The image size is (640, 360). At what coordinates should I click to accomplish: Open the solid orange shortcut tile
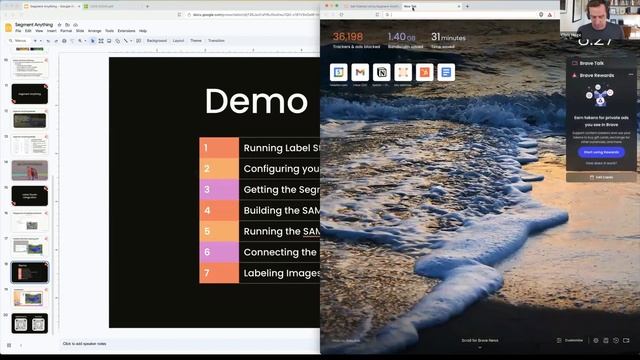click(x=424, y=72)
